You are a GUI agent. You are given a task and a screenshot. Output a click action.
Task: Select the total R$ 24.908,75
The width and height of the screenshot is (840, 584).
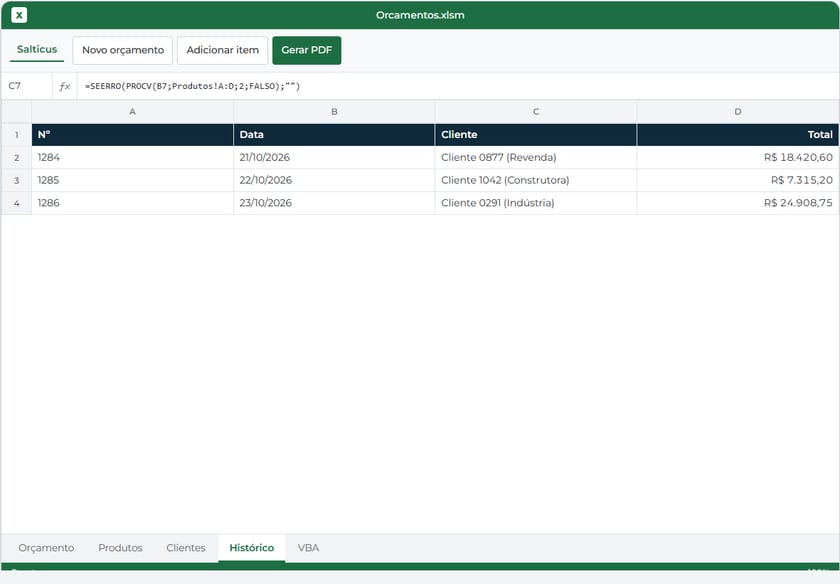pos(738,203)
